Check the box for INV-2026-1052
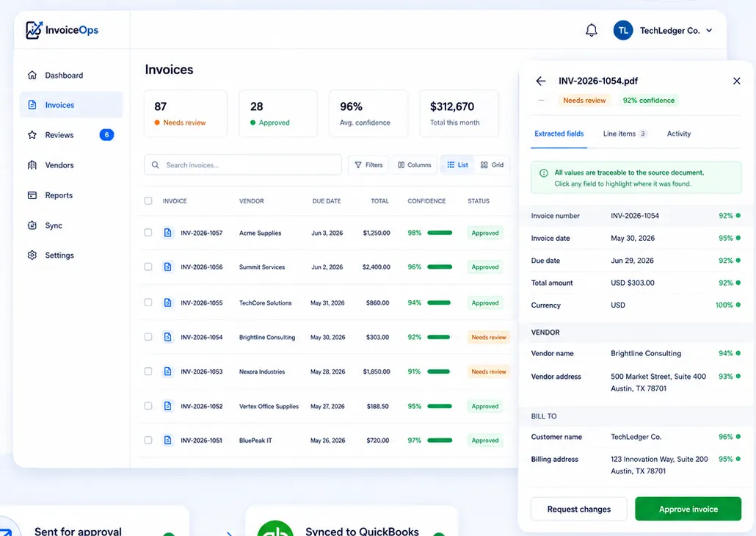 [x=148, y=406]
